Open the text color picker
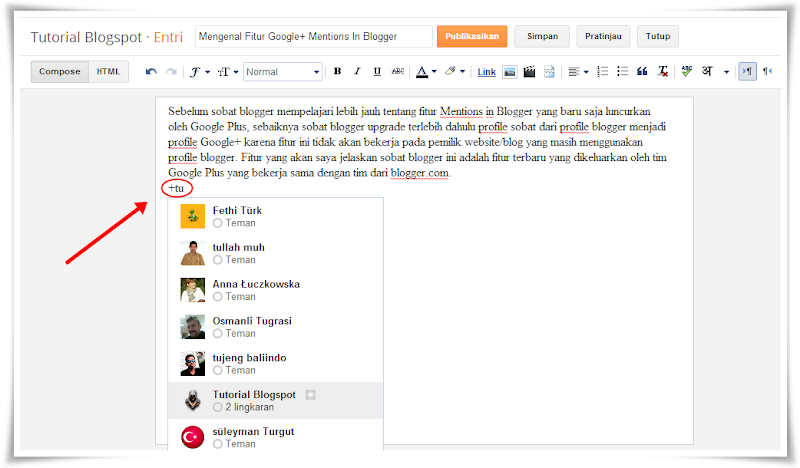This screenshot has width=800, height=468. click(426, 71)
